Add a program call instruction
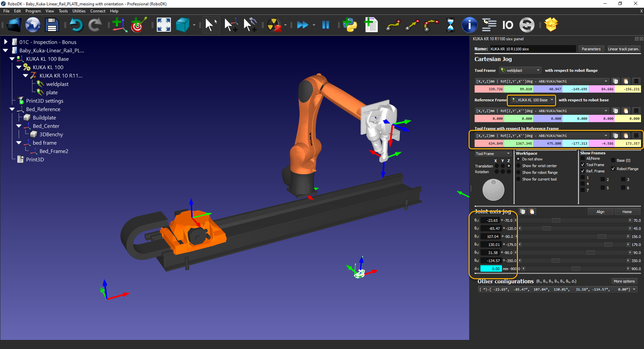The height and width of the screenshot is (349, 644). pos(489,25)
